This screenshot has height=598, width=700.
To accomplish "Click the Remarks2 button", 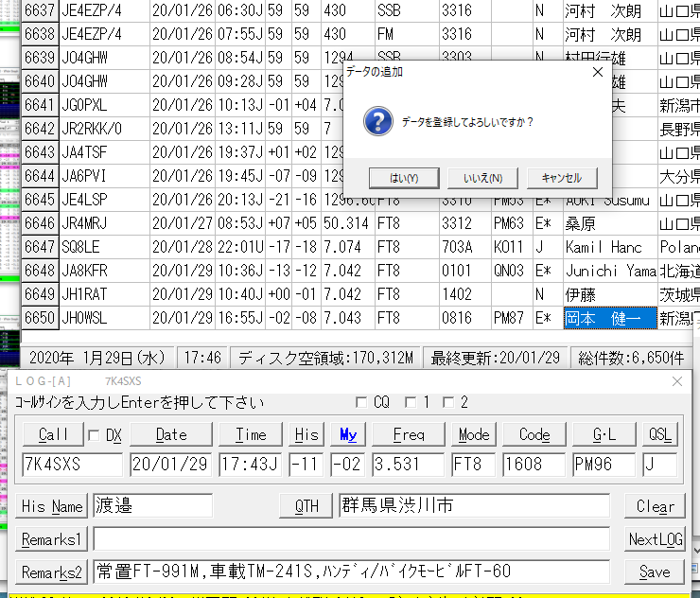I will pyautogui.click(x=52, y=572).
